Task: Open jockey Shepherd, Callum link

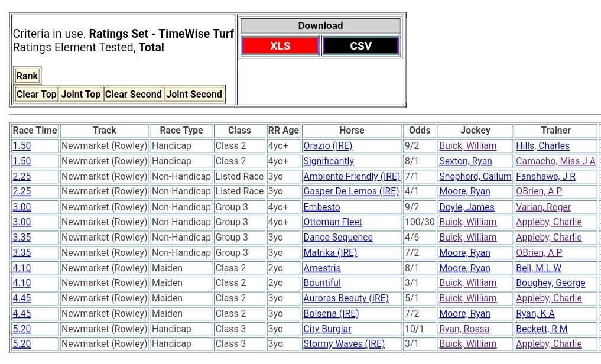Action: point(475,177)
